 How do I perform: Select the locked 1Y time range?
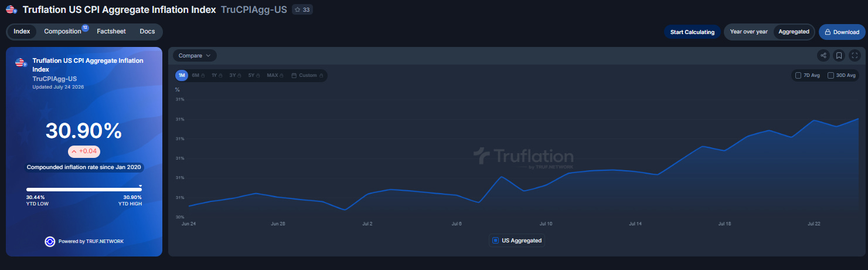(218, 75)
